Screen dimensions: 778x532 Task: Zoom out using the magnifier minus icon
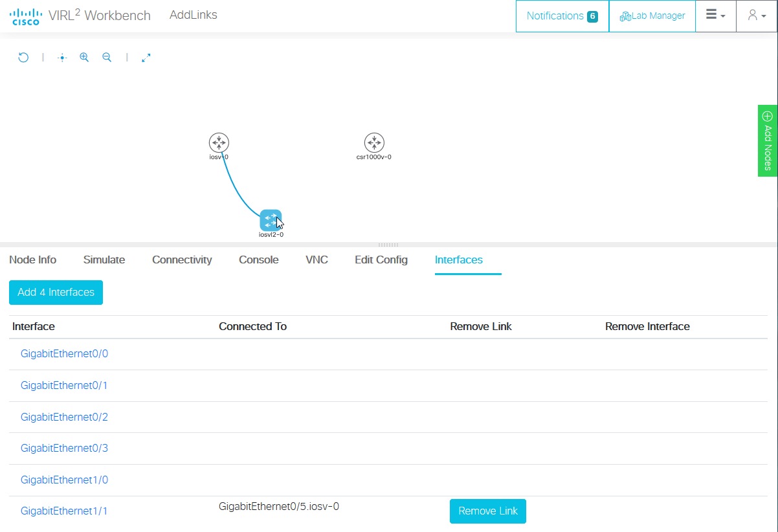click(107, 57)
